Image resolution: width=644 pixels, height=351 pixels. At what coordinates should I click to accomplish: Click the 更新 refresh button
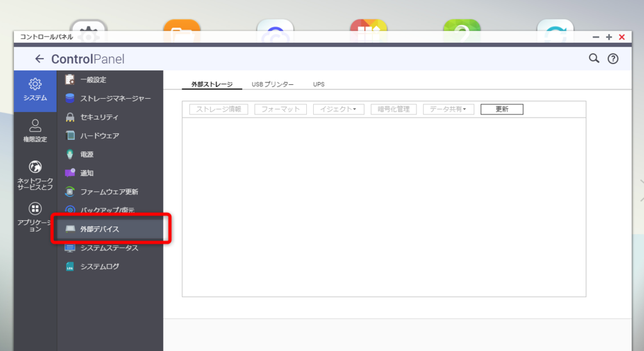click(502, 109)
